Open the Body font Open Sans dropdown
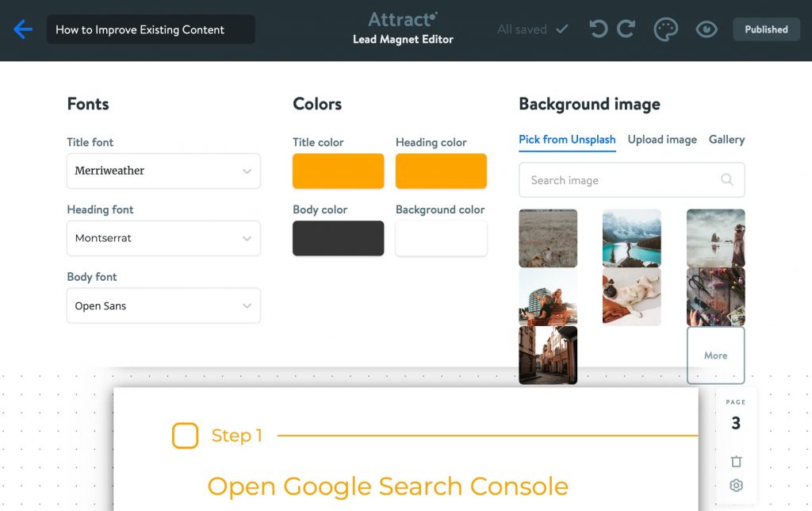 163,305
